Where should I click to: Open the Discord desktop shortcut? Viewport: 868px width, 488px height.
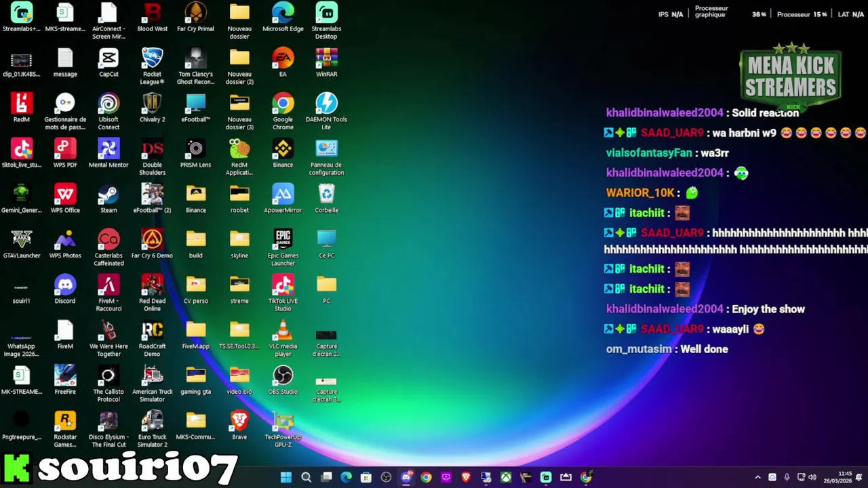(65, 290)
